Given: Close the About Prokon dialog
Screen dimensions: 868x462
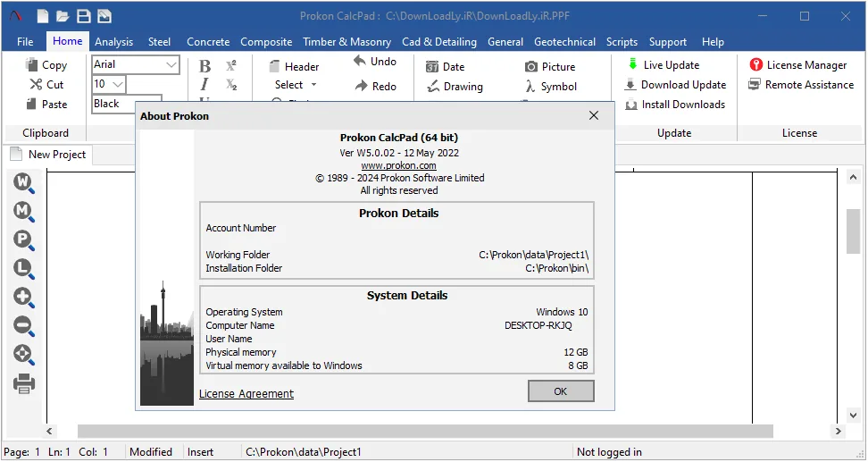Looking at the screenshot, I should 594,115.
